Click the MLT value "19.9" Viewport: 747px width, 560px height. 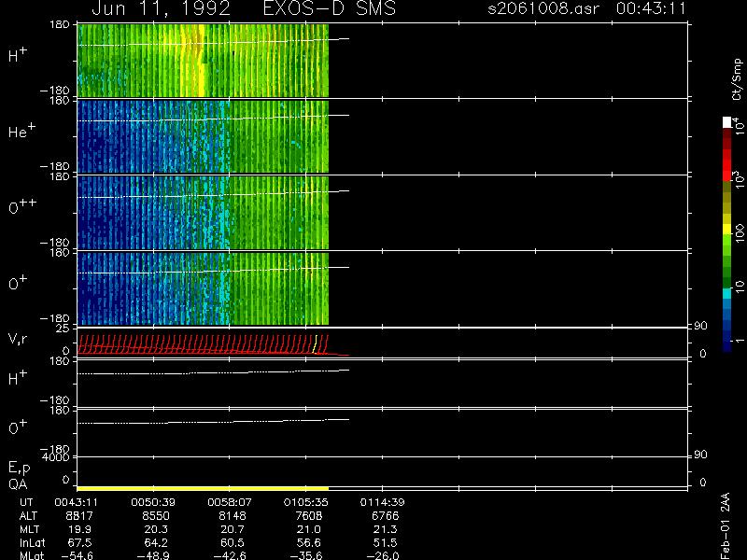(80, 529)
